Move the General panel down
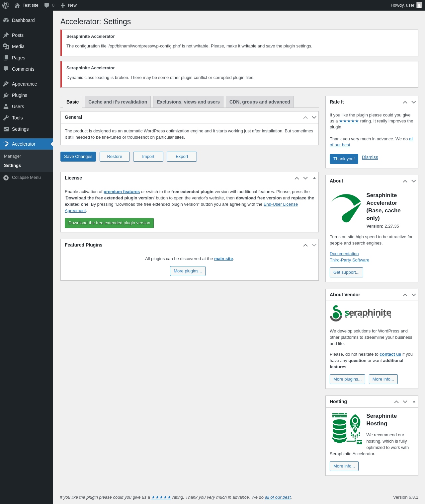 click(314, 117)
